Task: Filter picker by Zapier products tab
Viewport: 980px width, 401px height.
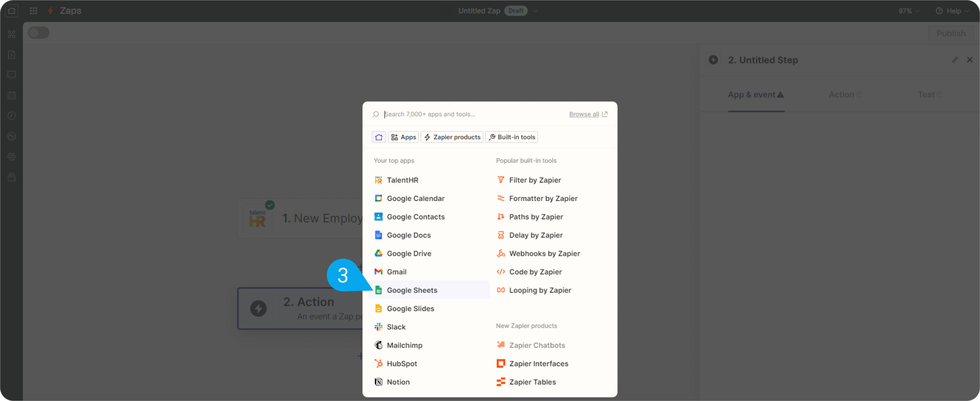Action: tap(452, 137)
